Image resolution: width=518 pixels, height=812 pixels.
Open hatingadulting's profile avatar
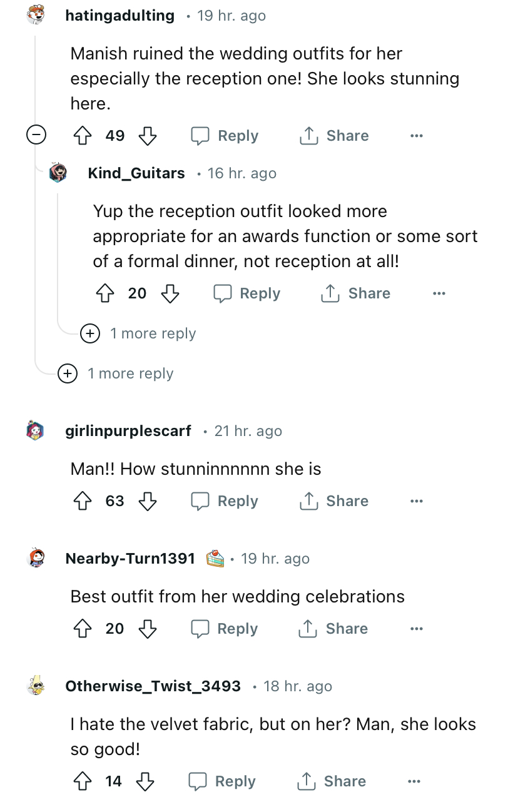[x=36, y=14]
